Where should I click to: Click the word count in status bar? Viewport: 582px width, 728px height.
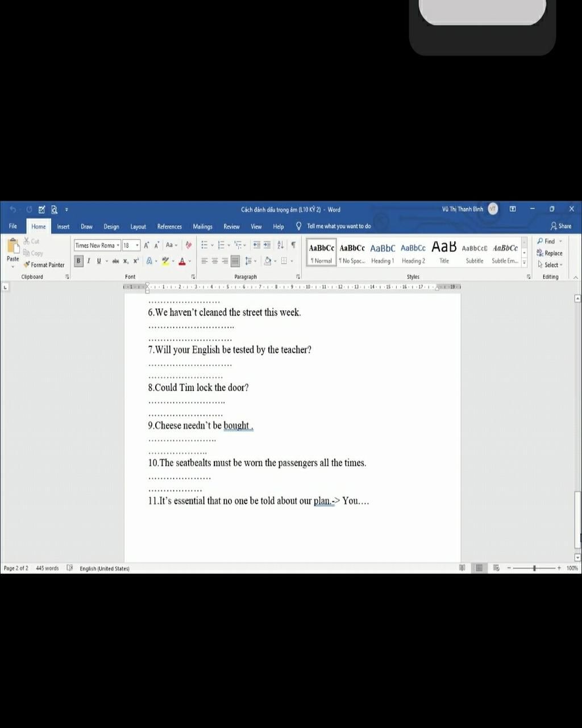pyautogui.click(x=47, y=568)
